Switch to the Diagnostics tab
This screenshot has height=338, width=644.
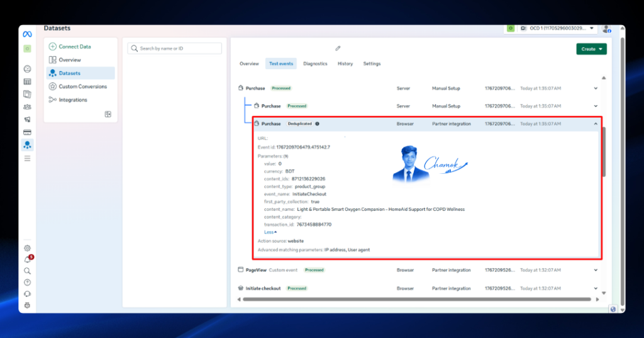click(x=315, y=64)
